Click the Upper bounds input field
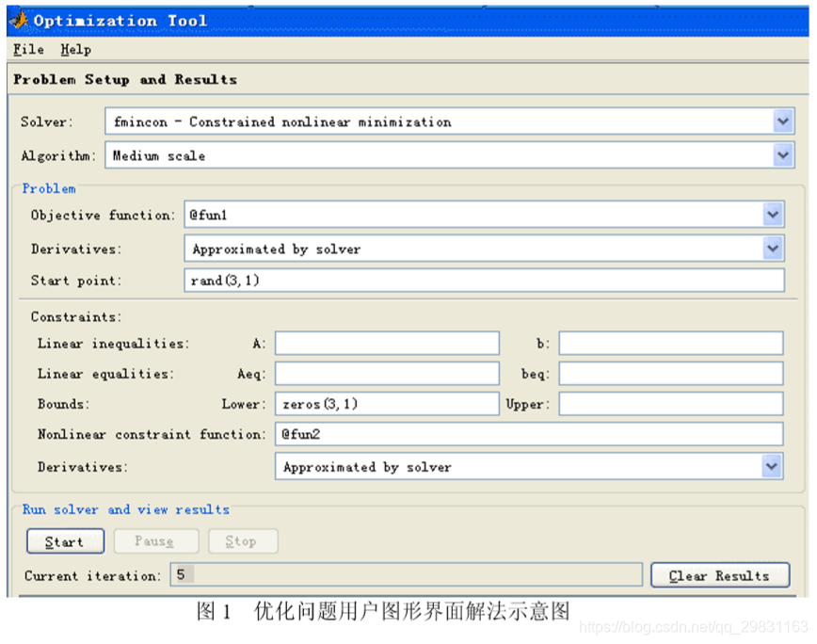Viewport: 817px width, 644px height. point(671,404)
